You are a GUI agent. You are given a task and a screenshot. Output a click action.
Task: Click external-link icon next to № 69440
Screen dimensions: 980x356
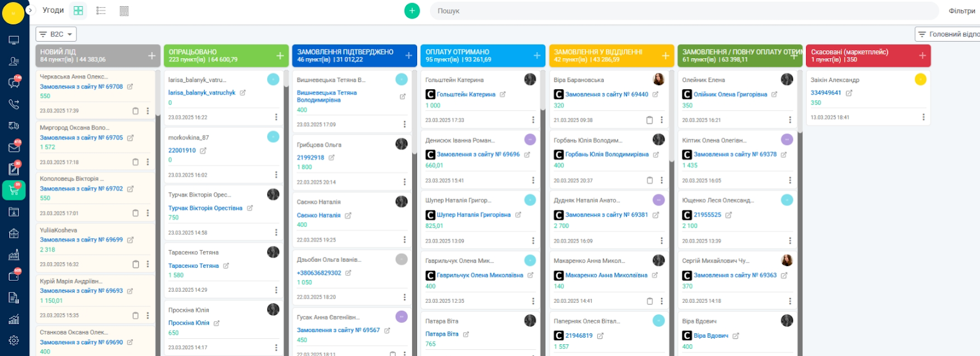[x=655, y=94]
